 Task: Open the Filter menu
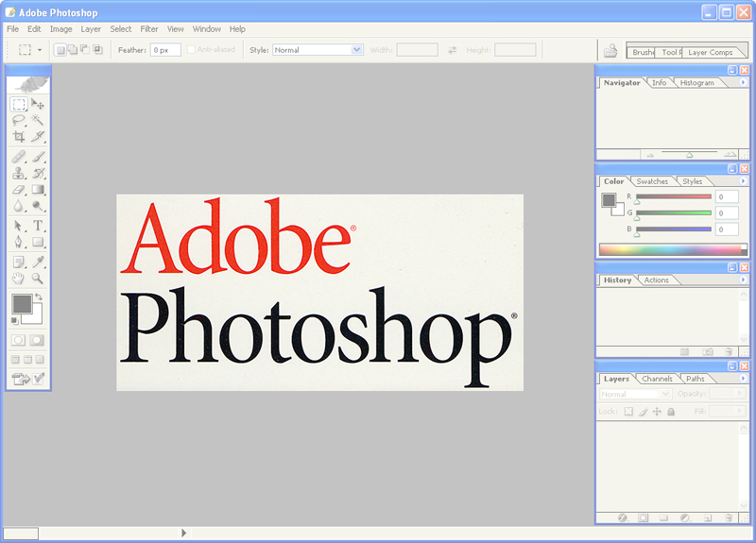149,29
